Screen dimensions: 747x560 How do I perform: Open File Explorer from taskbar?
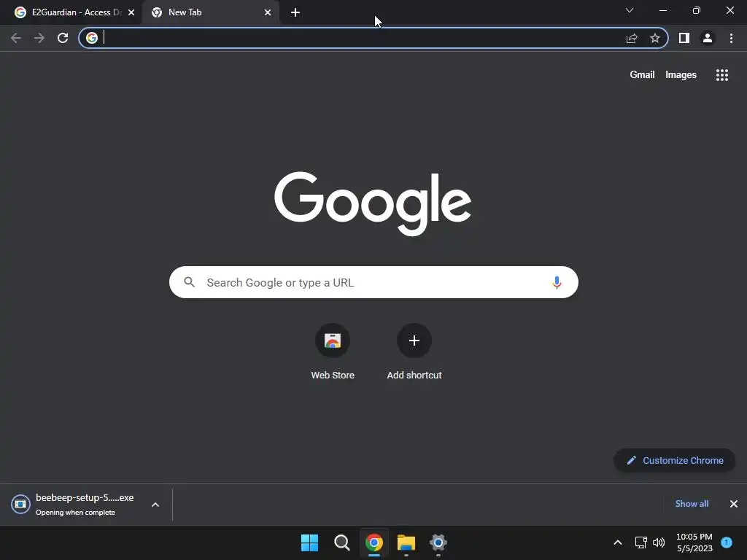point(406,542)
